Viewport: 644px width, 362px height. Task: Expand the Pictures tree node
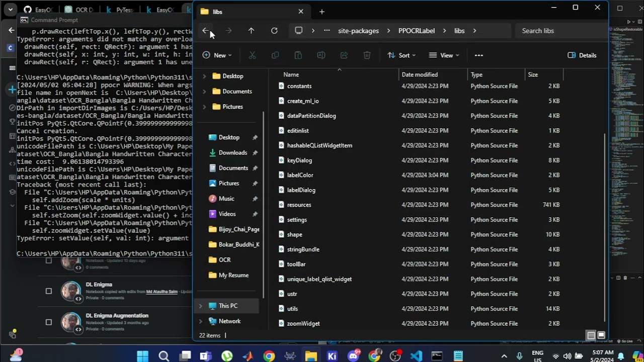tap(204, 107)
